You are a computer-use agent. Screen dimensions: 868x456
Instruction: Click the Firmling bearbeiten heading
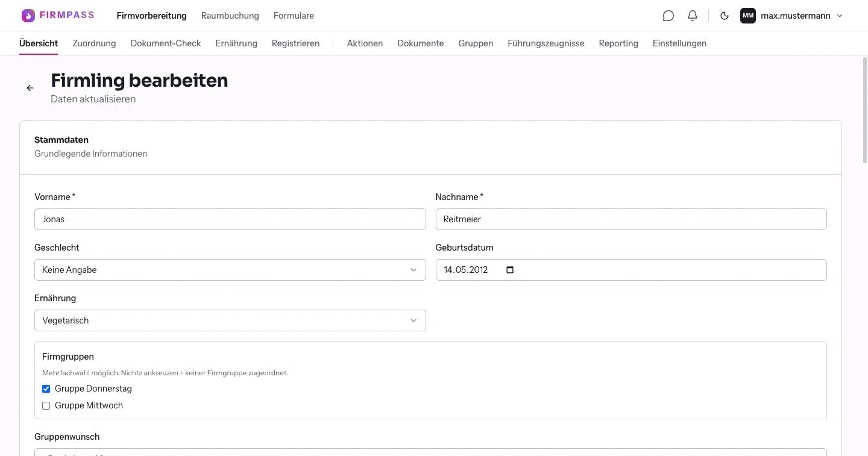(x=139, y=80)
